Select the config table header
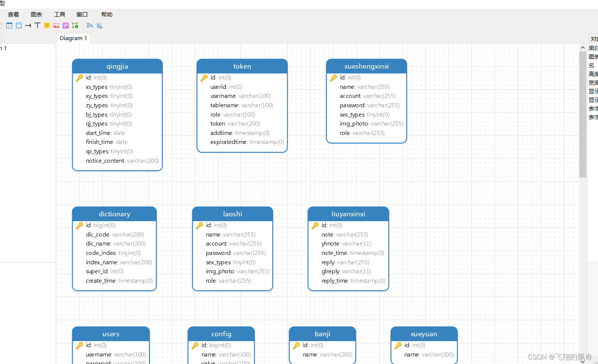This screenshot has height=364, width=598. click(x=221, y=334)
